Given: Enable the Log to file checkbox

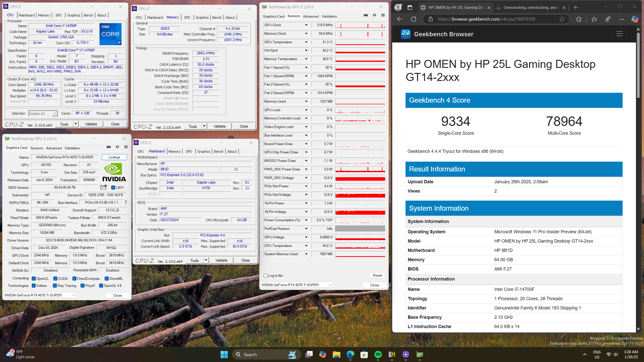Looking at the screenshot, I should [266, 276].
